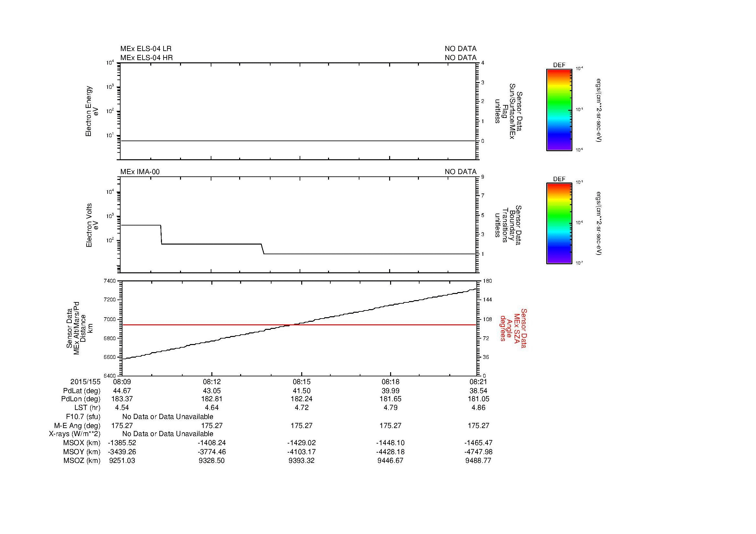Click the MSOX value -1385.52
This screenshot has width=756, height=534.
[122, 443]
